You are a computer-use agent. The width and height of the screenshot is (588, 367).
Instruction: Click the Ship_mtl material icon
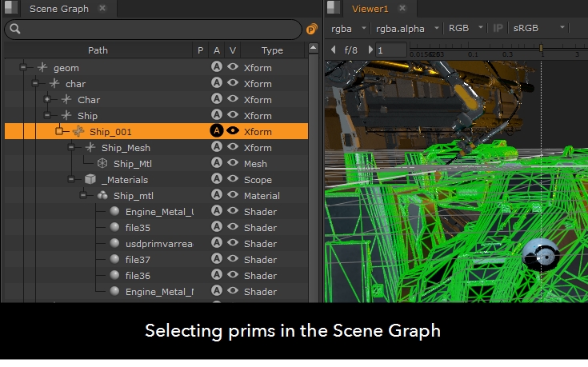coord(102,196)
